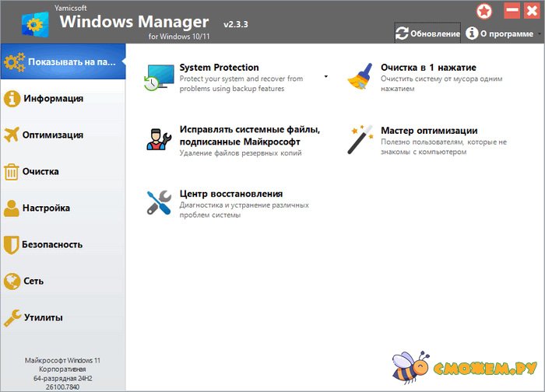The height and width of the screenshot is (392, 545).
Task: Minimize the Windows Manager window
Action: (x=512, y=12)
